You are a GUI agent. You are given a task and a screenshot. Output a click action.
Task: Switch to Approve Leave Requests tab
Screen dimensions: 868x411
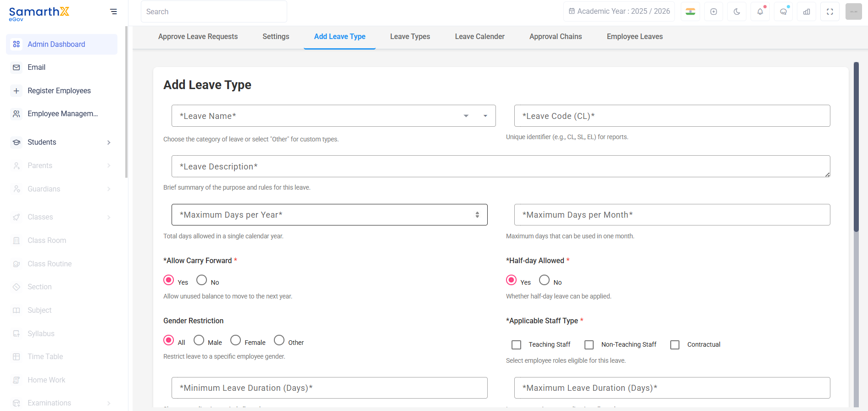[x=198, y=37]
